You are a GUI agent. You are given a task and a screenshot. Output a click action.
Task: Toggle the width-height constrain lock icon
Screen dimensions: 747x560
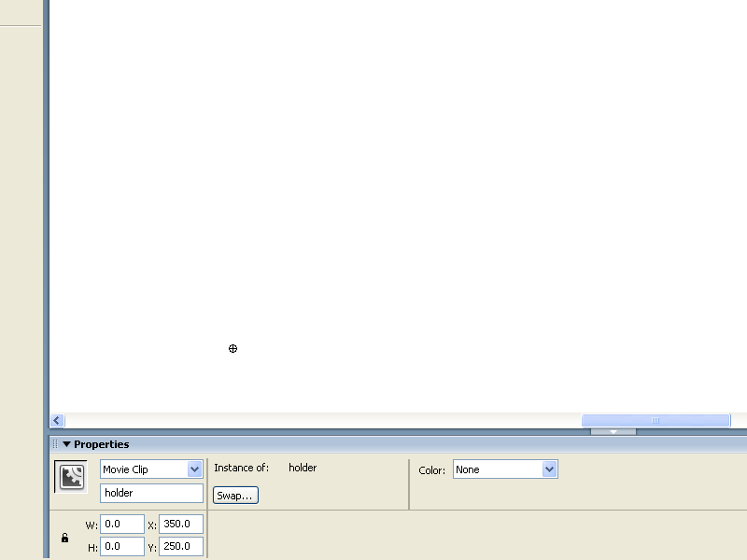64,538
